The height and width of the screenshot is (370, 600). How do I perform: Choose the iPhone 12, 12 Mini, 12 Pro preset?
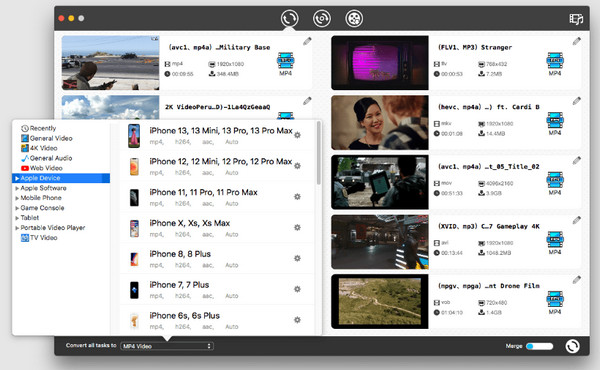(217, 166)
